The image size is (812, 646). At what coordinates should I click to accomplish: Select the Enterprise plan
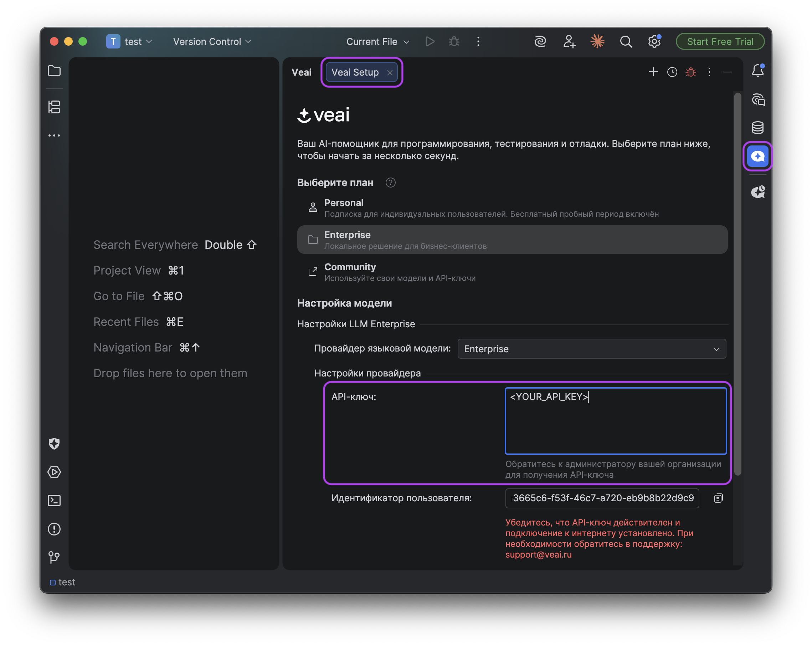512,240
